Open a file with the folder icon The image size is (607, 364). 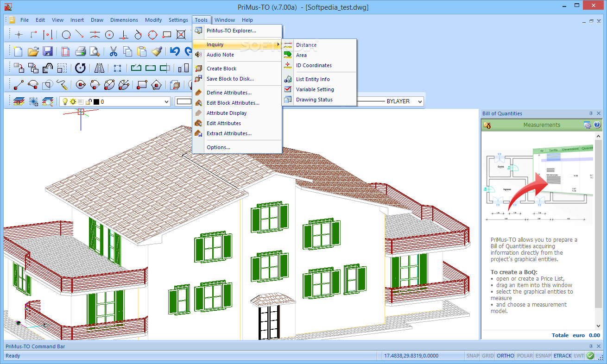(33, 51)
